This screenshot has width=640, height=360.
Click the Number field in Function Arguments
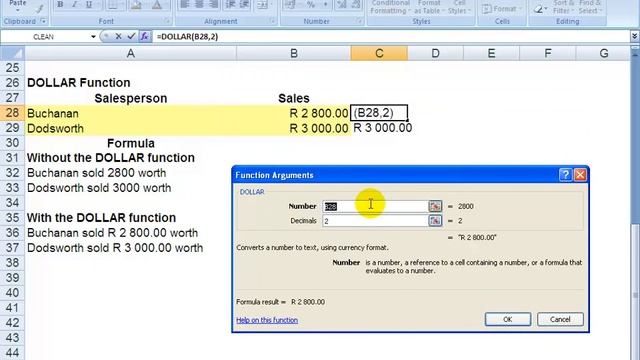coord(375,207)
